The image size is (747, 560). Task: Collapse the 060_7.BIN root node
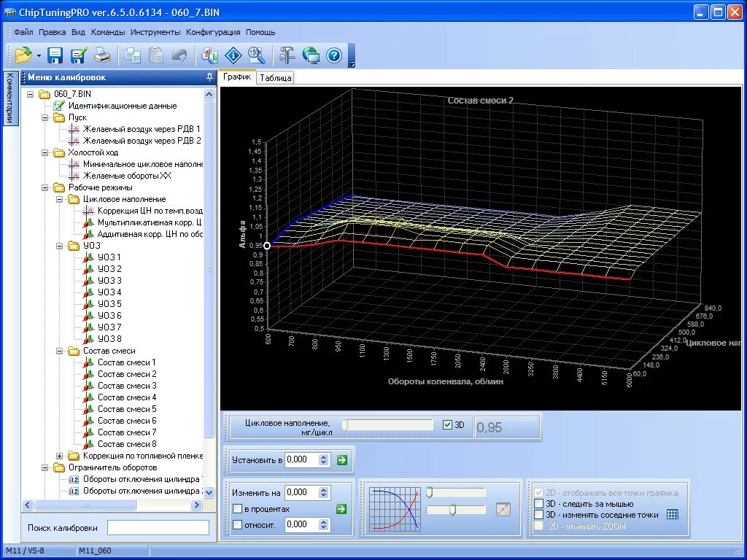click(x=31, y=94)
